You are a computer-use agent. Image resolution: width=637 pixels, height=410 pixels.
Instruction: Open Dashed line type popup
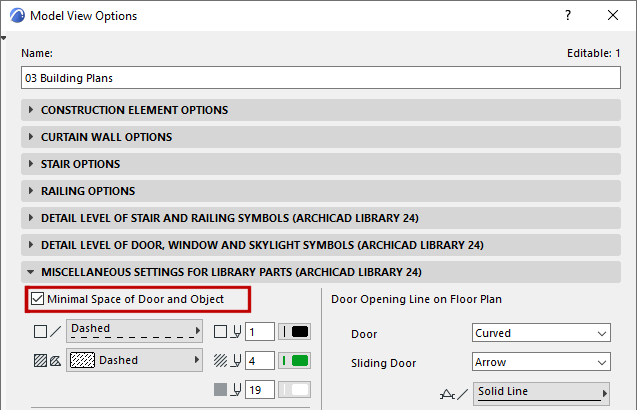(134, 331)
